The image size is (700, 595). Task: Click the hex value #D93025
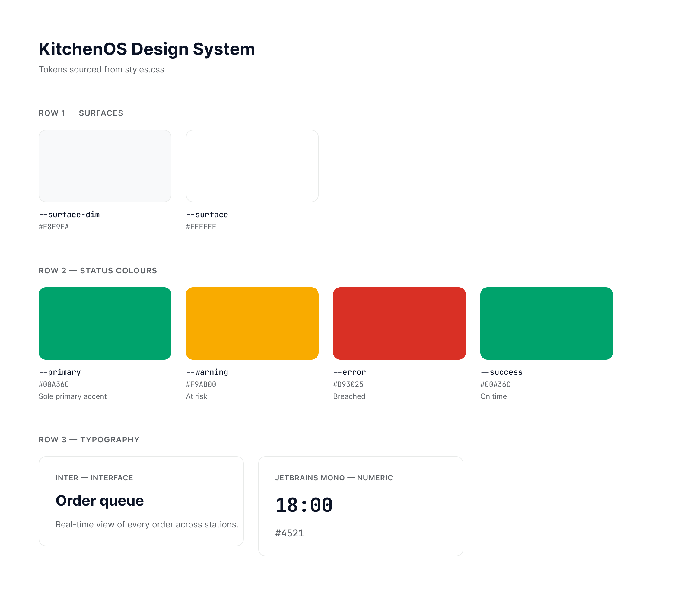click(x=348, y=384)
